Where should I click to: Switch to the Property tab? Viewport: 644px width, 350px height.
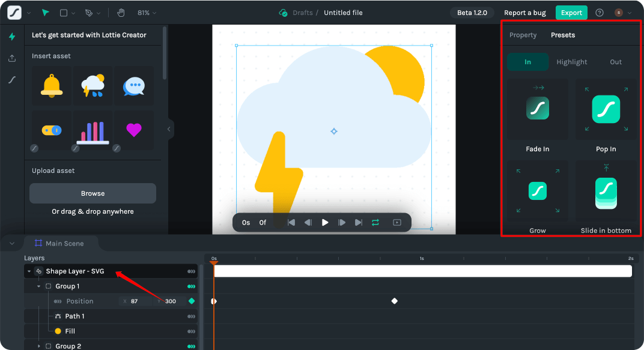tap(523, 35)
